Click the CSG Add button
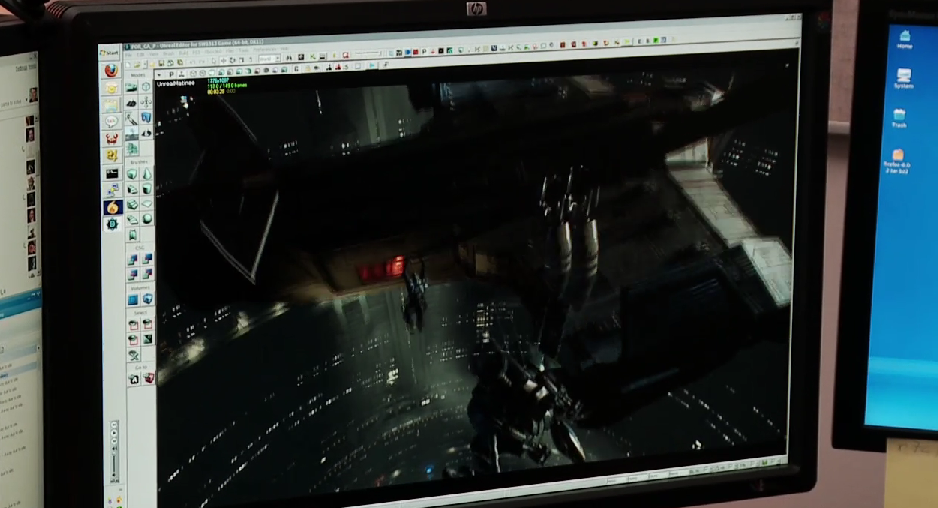Screen dimensions: 938x508 point(133,259)
